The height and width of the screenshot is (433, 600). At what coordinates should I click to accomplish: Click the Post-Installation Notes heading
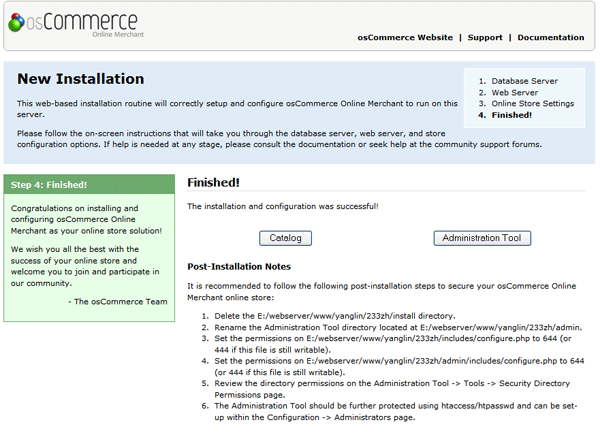point(239,267)
